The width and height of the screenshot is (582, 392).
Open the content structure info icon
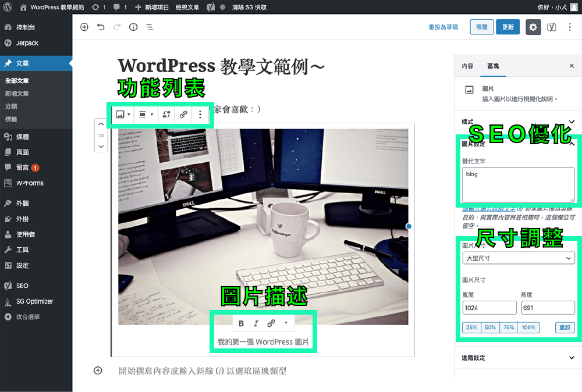pos(133,27)
